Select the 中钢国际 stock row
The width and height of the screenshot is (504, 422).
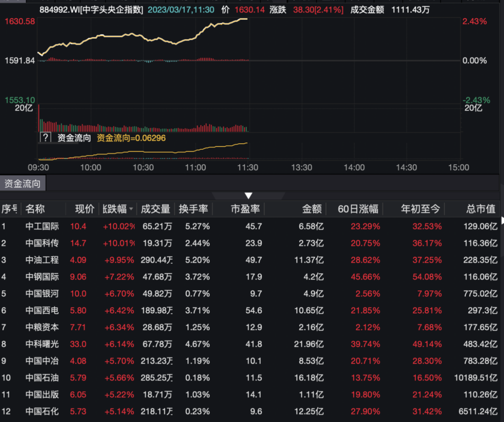coord(249,277)
